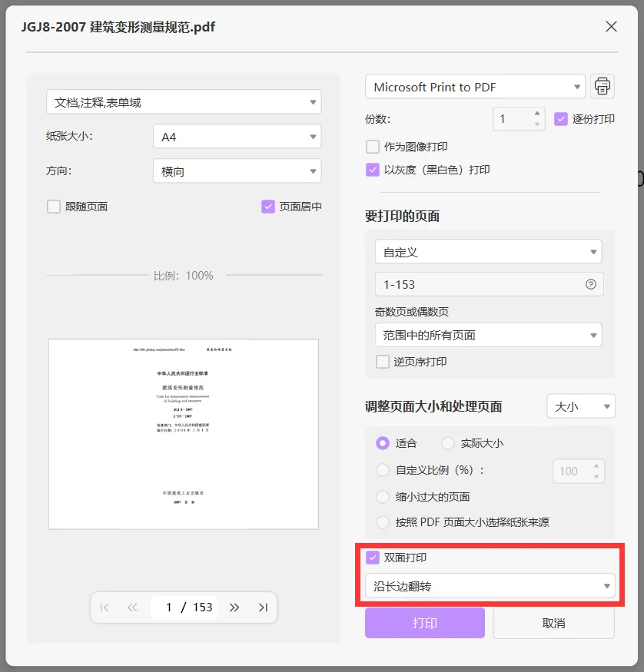Click current page number field
The image size is (644, 672).
pyautogui.click(x=168, y=607)
